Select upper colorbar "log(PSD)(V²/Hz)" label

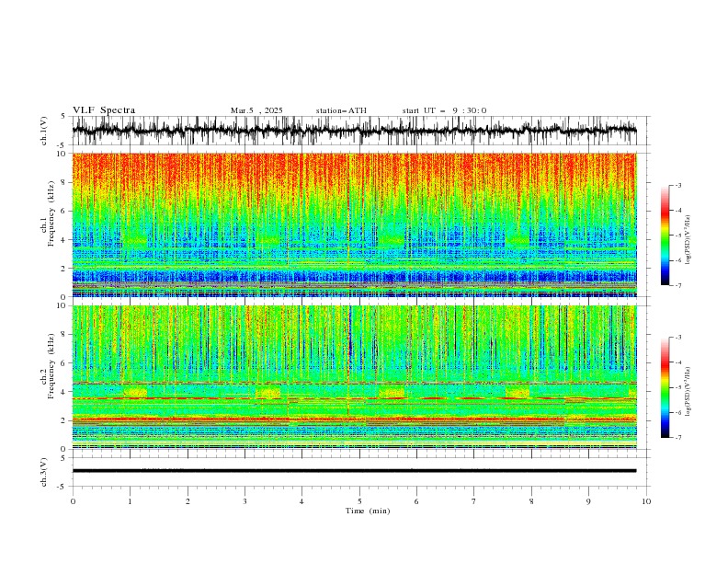click(688, 240)
